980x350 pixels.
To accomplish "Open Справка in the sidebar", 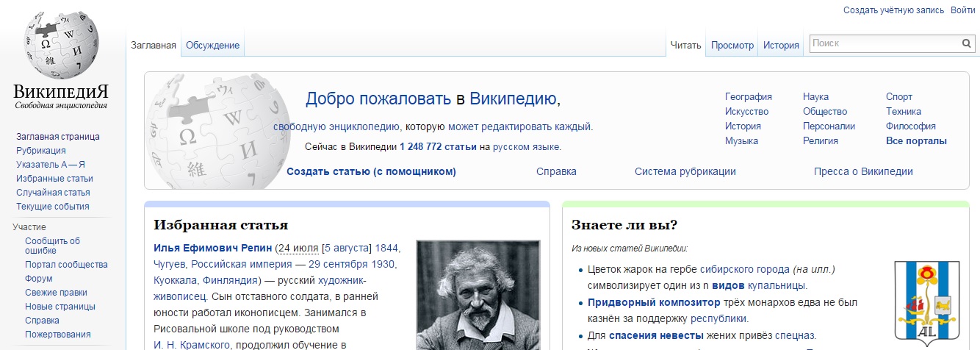I will (43, 321).
